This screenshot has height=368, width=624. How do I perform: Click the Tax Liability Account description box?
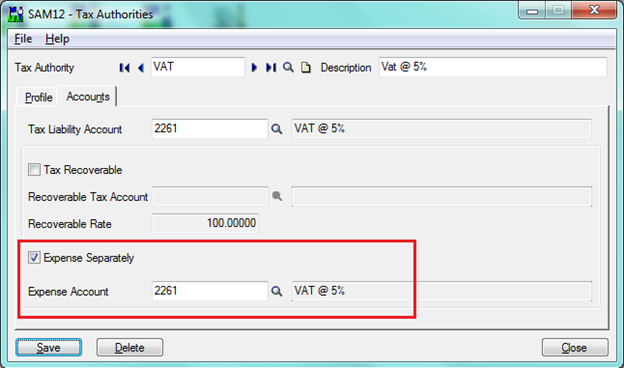pos(442,129)
